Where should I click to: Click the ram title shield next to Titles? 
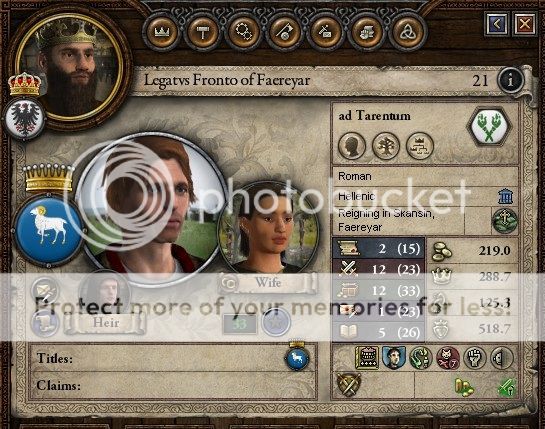coord(296,358)
